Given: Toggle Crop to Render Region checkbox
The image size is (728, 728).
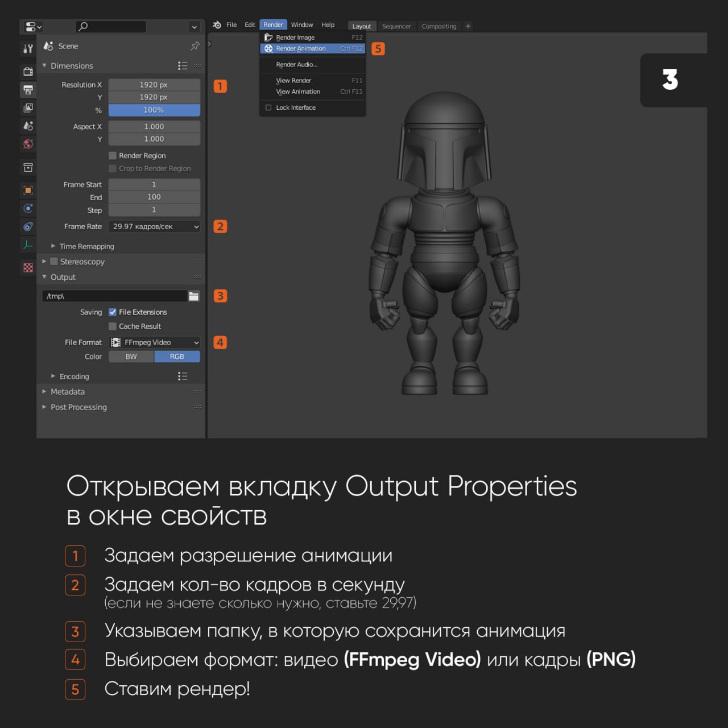Looking at the screenshot, I should (x=113, y=169).
